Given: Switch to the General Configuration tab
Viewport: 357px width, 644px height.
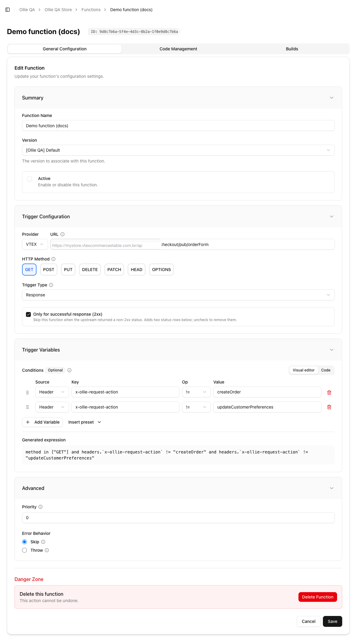Looking at the screenshot, I should coord(65,49).
